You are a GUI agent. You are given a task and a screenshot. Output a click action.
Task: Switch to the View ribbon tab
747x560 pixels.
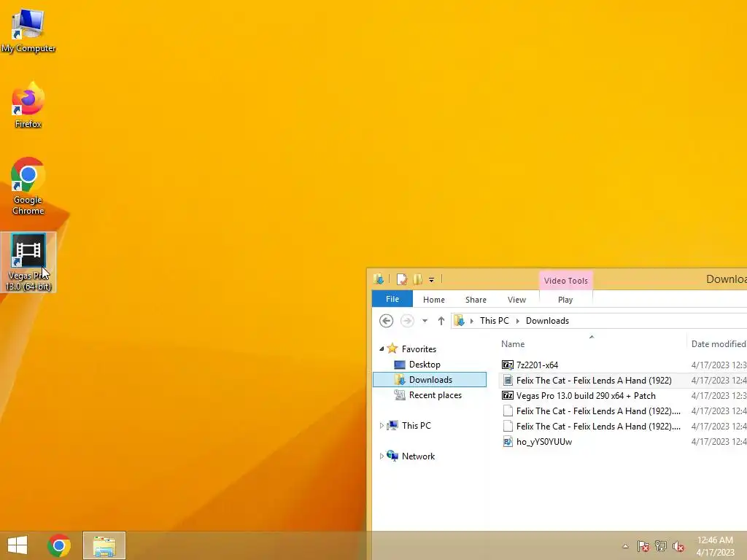pos(517,300)
